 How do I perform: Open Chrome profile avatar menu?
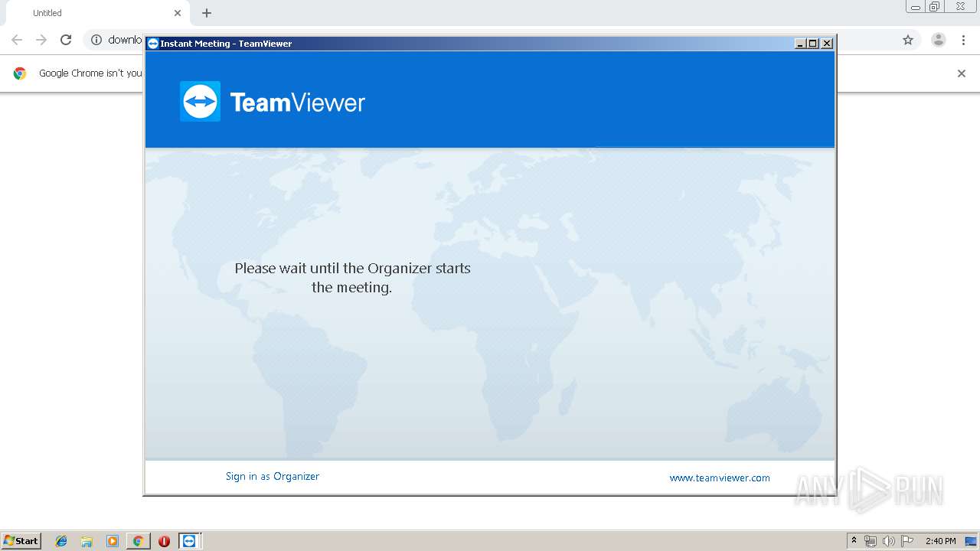[939, 40]
